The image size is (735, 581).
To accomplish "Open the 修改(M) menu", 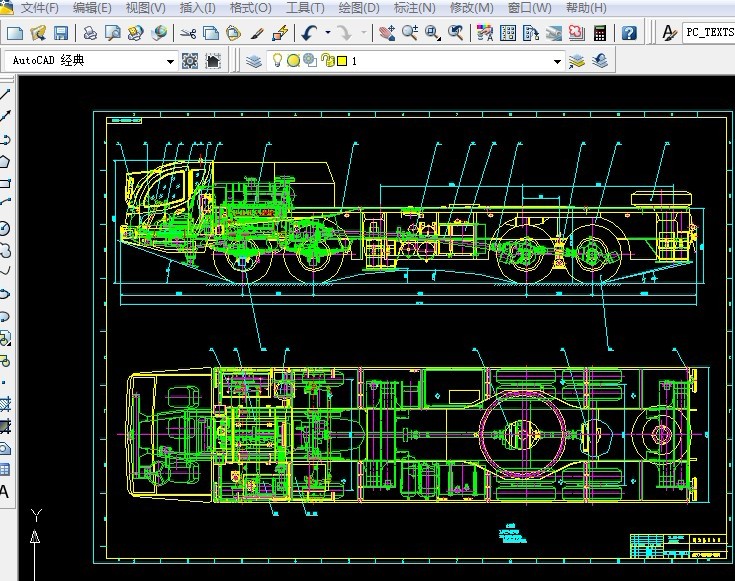I will pos(472,8).
